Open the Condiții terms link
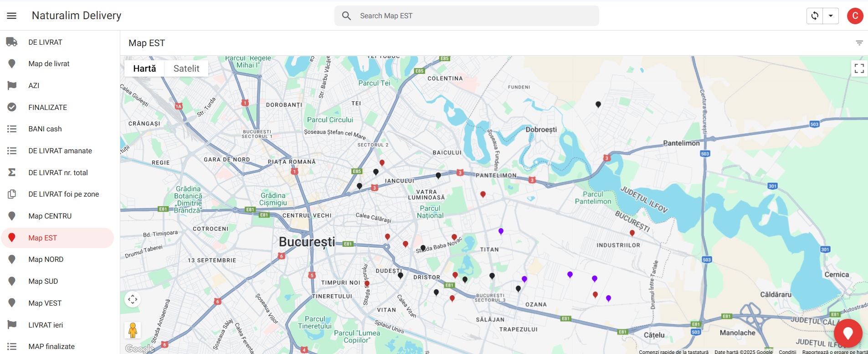868x354 pixels. (x=787, y=352)
